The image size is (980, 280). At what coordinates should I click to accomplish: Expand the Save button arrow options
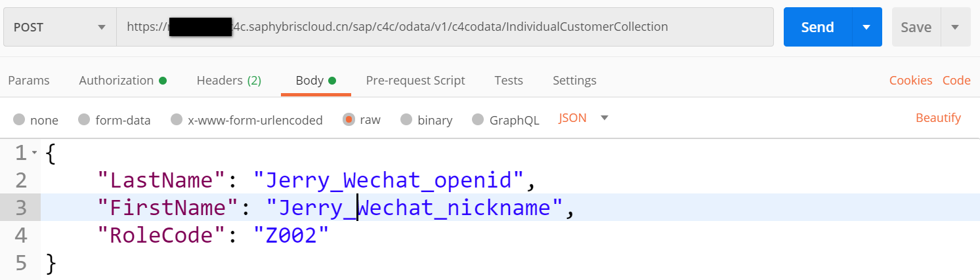click(955, 27)
